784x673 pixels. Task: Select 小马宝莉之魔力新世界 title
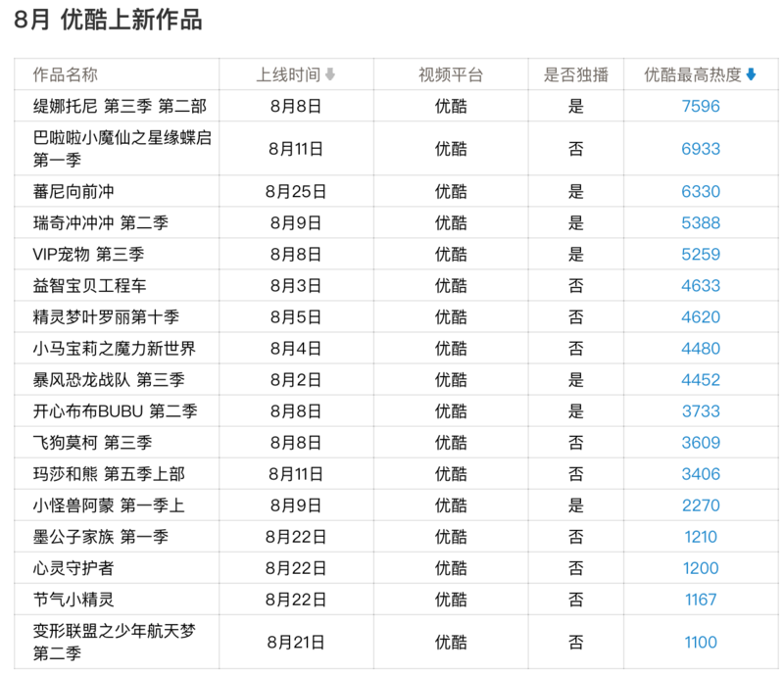tap(114, 349)
